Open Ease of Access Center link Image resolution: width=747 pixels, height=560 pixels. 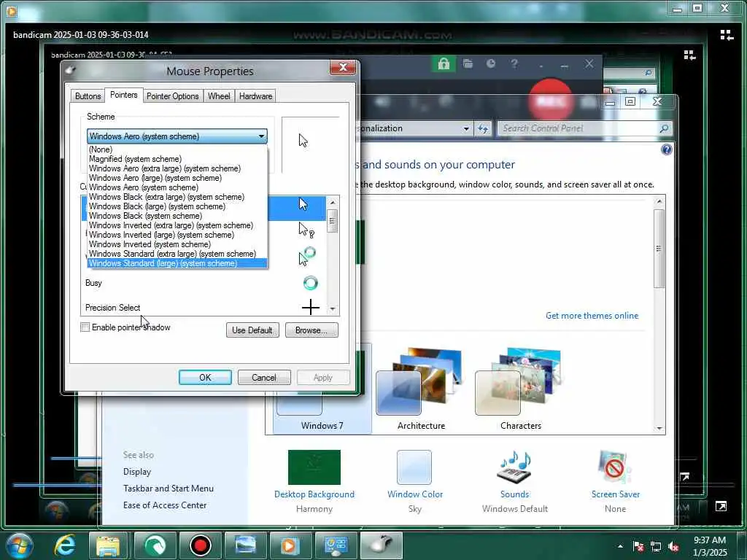(x=165, y=505)
